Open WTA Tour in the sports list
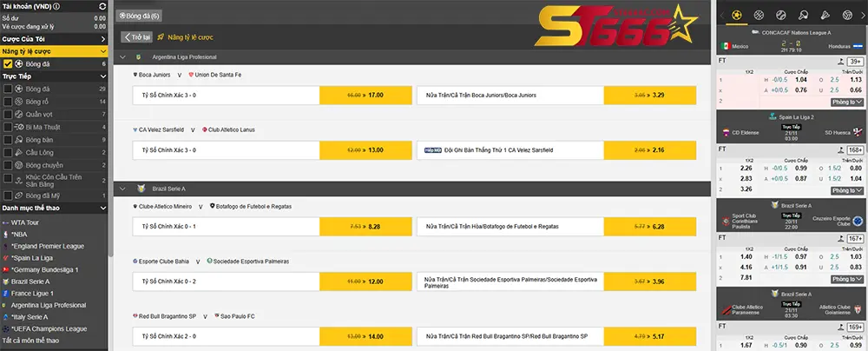The width and height of the screenshot is (868, 351). pyautogui.click(x=25, y=222)
